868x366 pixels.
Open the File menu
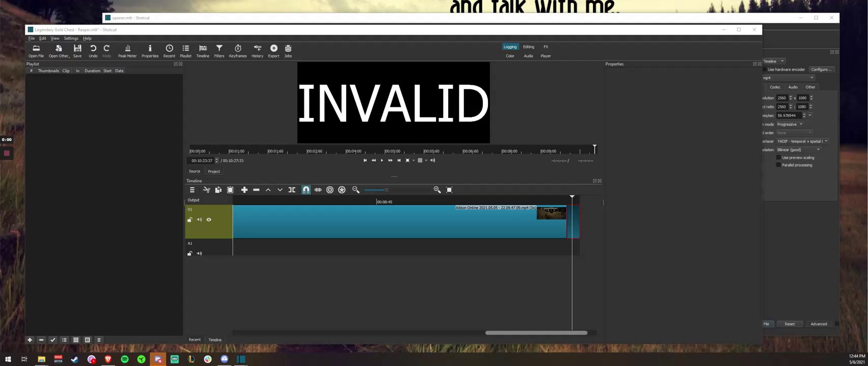tap(32, 39)
